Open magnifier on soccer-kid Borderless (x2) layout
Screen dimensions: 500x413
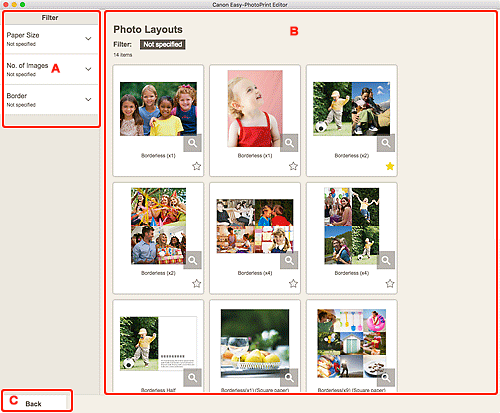386,143
